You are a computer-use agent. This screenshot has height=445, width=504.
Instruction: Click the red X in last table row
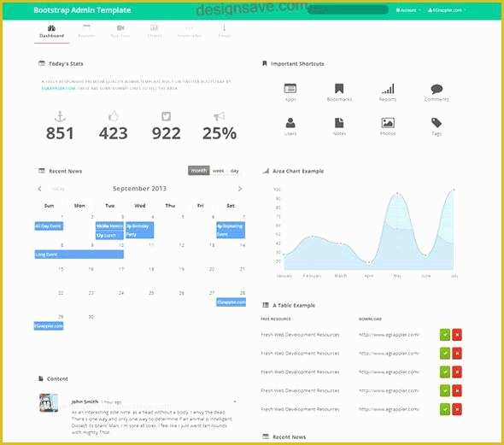tap(457, 409)
